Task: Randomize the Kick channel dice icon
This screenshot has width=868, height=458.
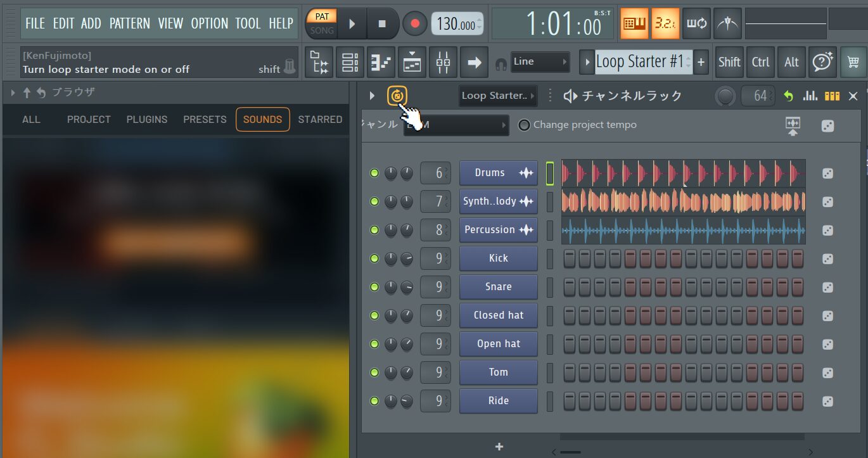Action: pyautogui.click(x=827, y=259)
